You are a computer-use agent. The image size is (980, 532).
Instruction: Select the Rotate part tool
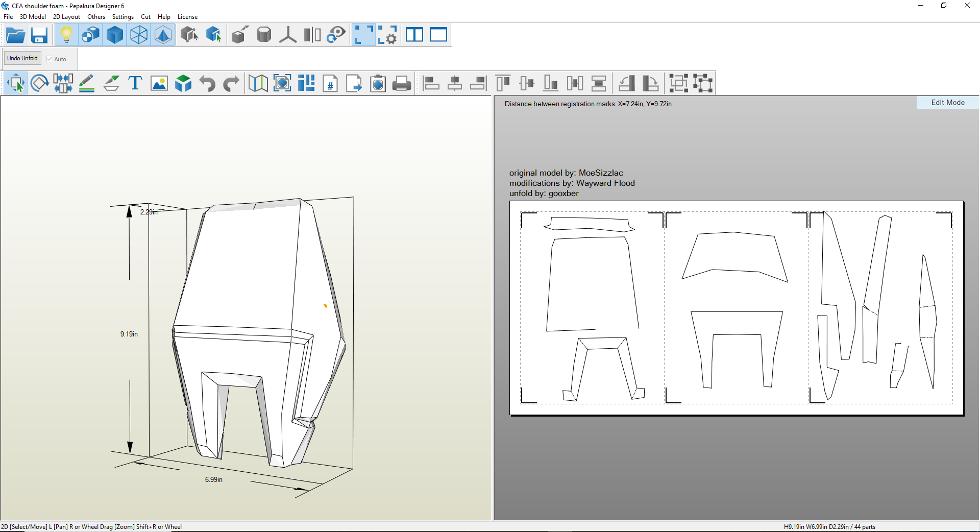point(39,83)
